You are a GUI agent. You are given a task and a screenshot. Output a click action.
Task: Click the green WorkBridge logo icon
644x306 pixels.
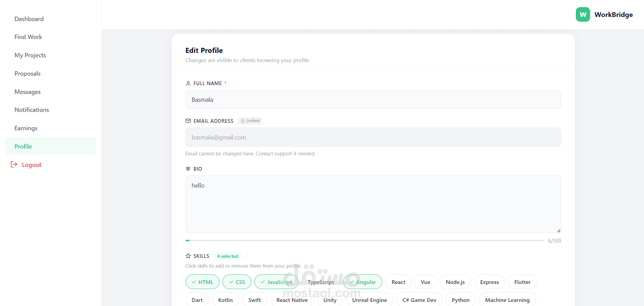583,15
